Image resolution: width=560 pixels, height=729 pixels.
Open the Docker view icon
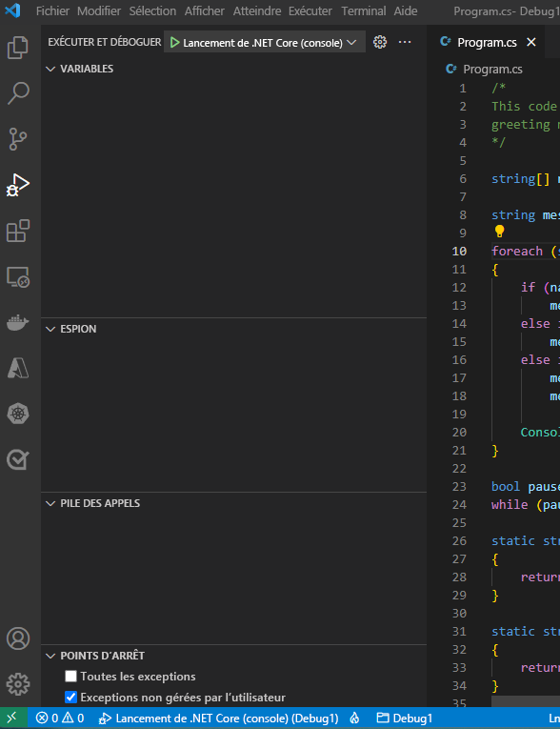click(x=18, y=322)
